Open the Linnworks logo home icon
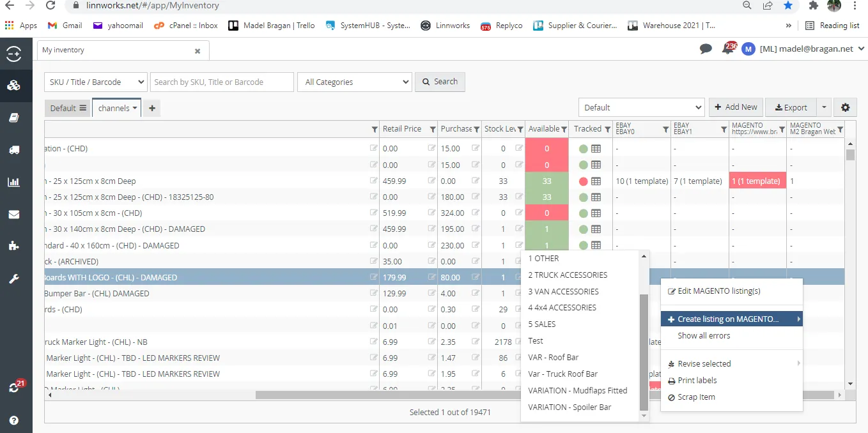 tap(13, 54)
